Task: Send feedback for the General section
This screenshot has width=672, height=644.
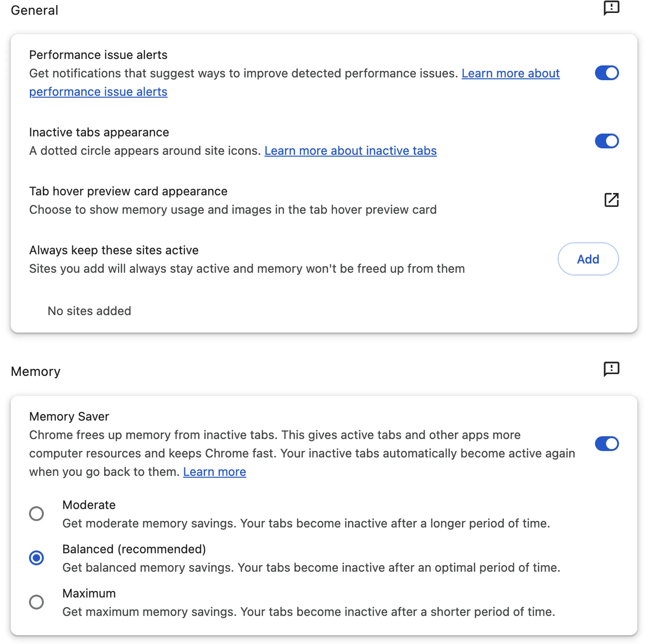Action: point(611,8)
